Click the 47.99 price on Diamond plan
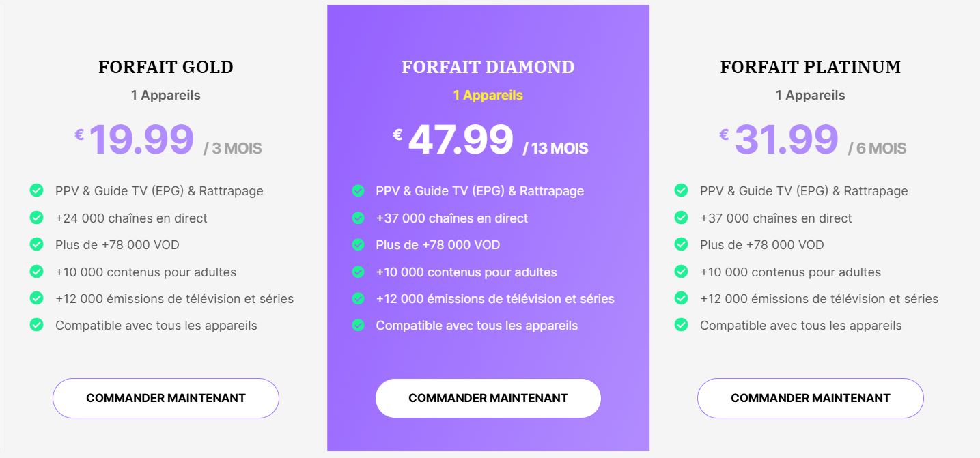Viewport: 980px width, 458px height. coord(461,140)
